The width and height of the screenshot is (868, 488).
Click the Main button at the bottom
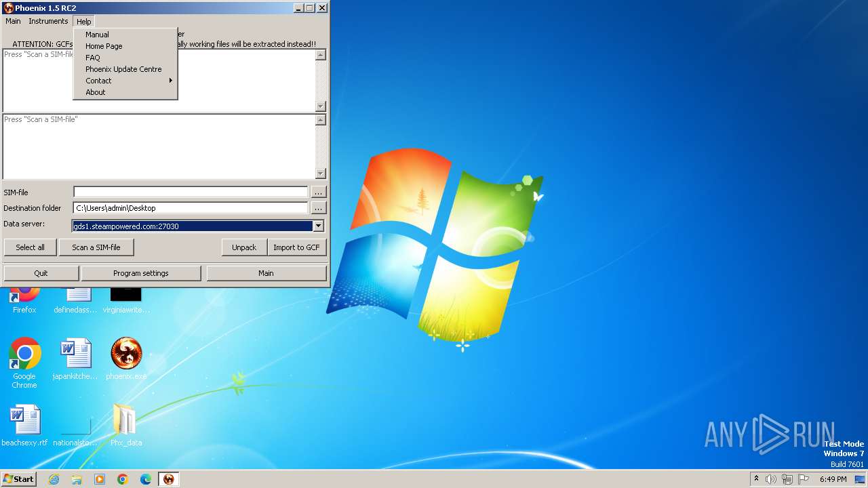pos(266,273)
